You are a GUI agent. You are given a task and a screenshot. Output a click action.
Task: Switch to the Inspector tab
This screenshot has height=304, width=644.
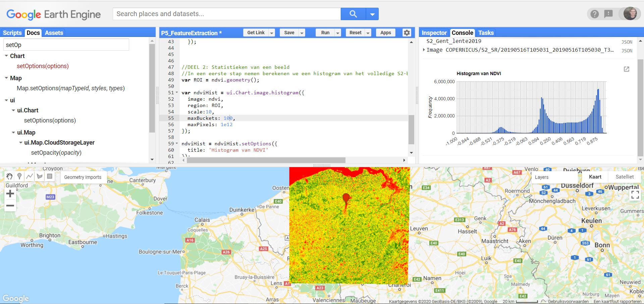[x=434, y=33]
